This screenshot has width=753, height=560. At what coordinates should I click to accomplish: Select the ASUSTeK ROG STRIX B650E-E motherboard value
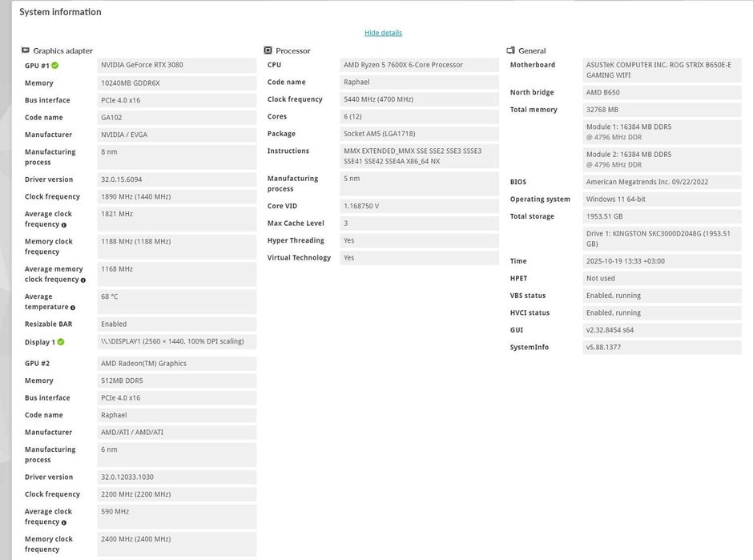662,71
